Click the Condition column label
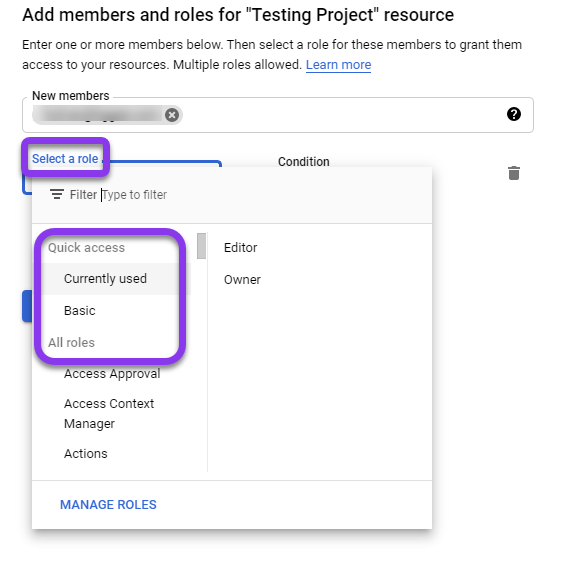 click(x=304, y=162)
